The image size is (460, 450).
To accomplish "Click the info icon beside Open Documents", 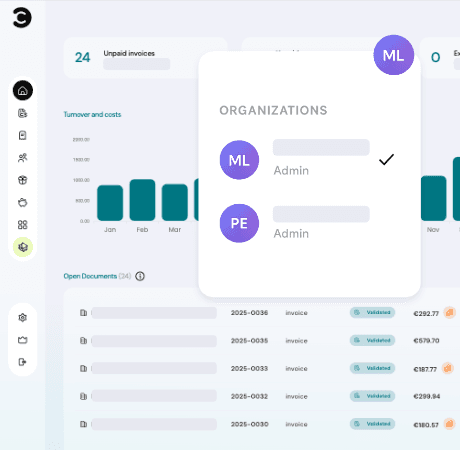I will pos(140,276).
